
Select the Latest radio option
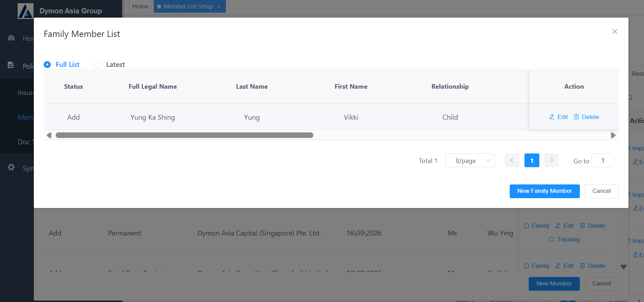click(98, 64)
